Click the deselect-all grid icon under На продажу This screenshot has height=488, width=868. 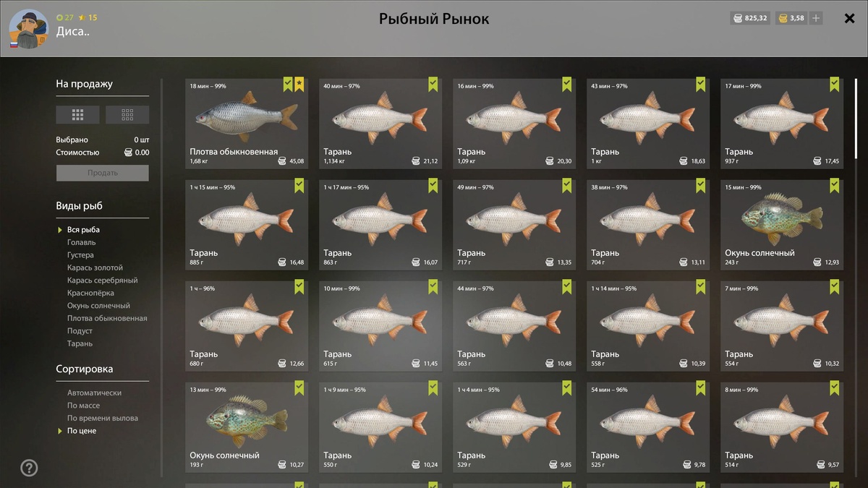click(x=127, y=114)
